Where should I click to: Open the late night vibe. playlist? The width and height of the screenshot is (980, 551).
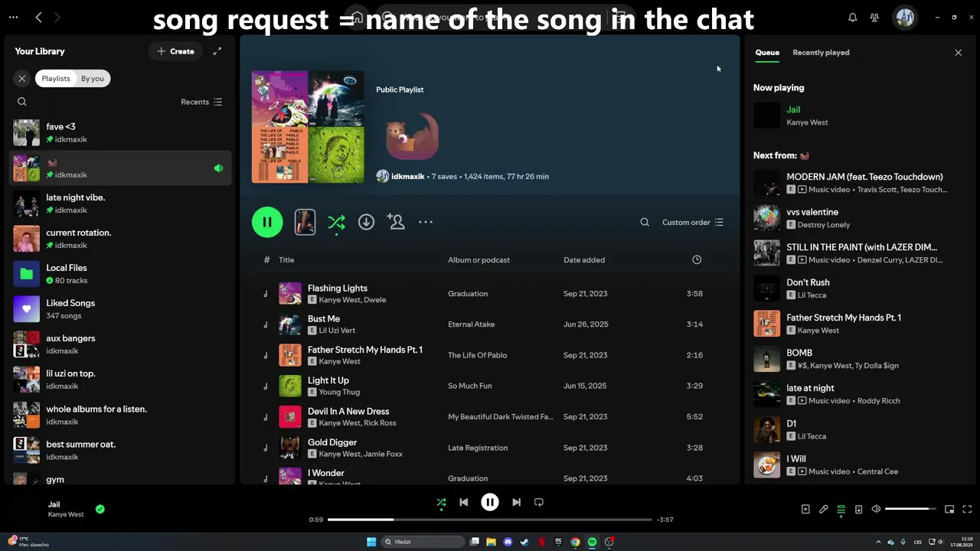119,203
